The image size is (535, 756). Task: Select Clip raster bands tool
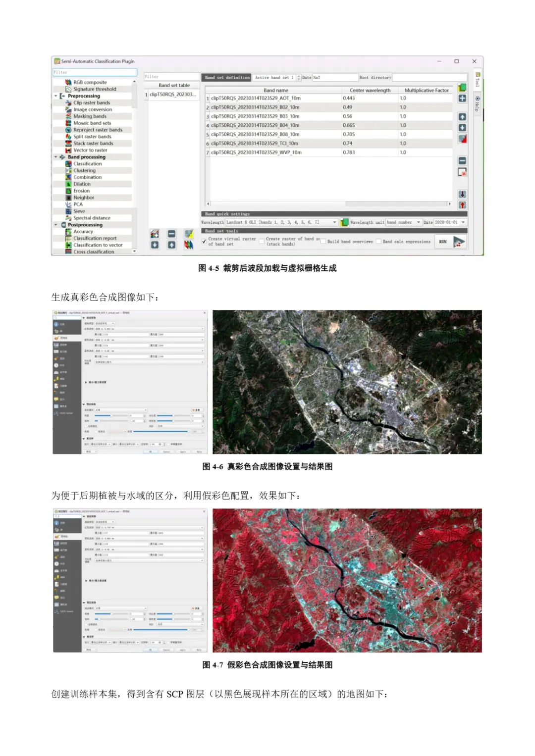click(92, 102)
